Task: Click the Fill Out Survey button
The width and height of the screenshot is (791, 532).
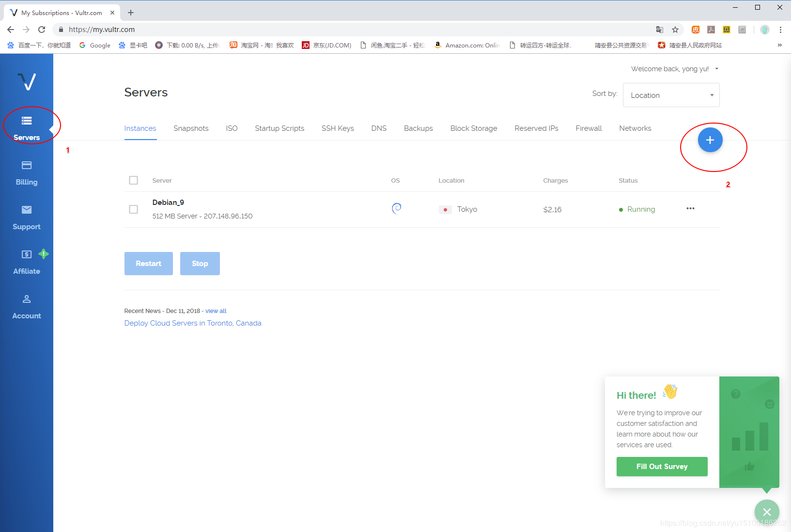Action: click(662, 467)
